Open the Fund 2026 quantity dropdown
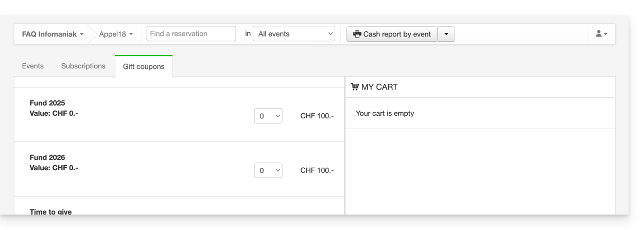This screenshot has width=644, height=230. coord(268,170)
